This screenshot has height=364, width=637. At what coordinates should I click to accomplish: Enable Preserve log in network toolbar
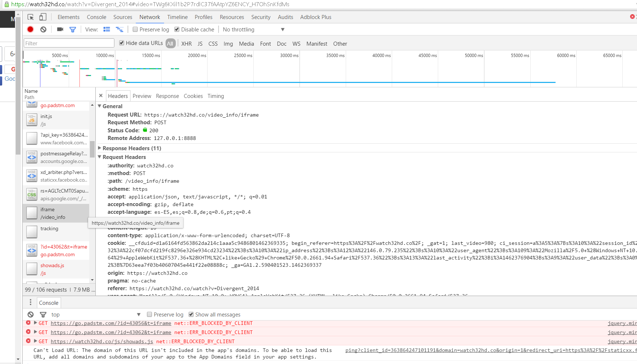point(135,30)
